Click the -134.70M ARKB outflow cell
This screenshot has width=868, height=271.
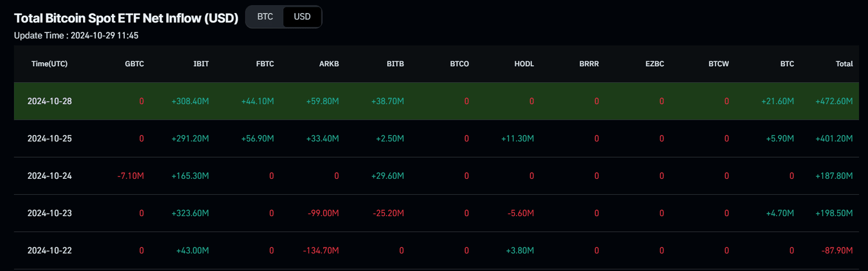point(321,251)
